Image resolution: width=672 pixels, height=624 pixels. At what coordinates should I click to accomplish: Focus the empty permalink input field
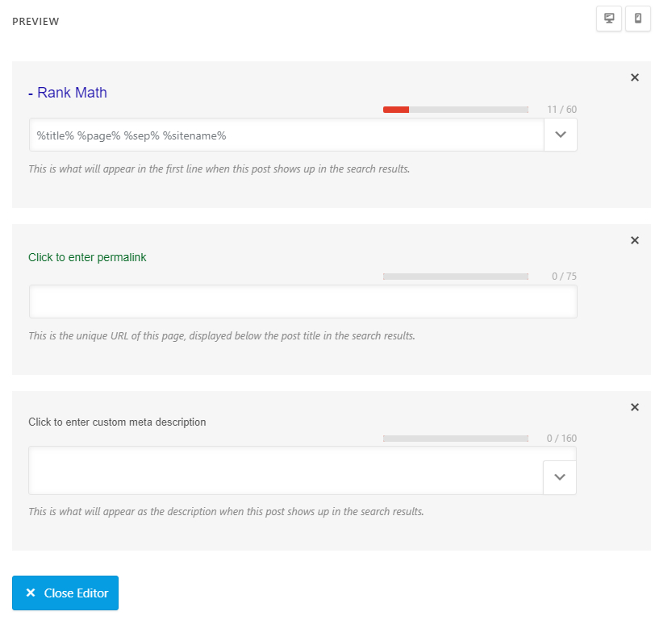point(303,302)
